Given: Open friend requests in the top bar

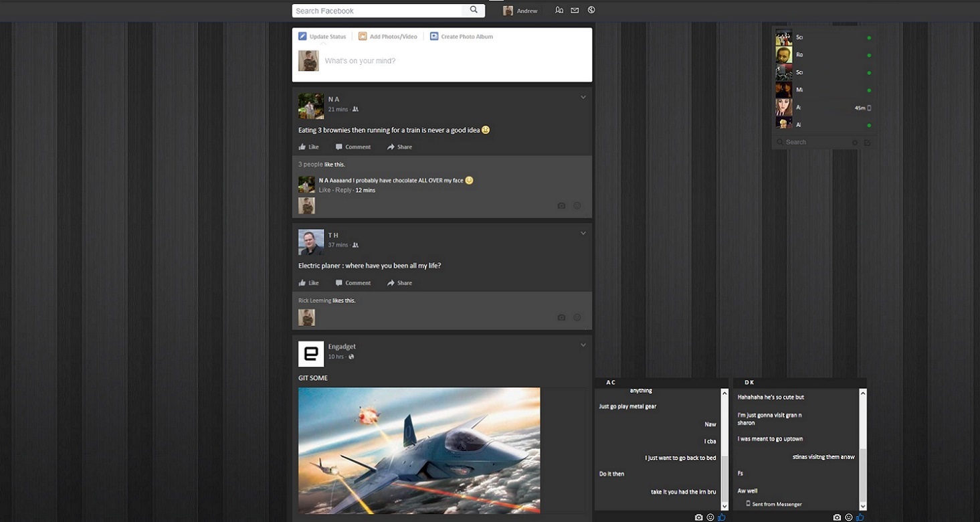Looking at the screenshot, I should 559,10.
